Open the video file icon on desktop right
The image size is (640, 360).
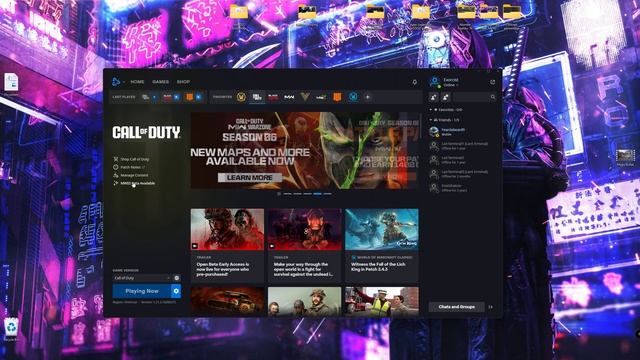tap(625, 156)
